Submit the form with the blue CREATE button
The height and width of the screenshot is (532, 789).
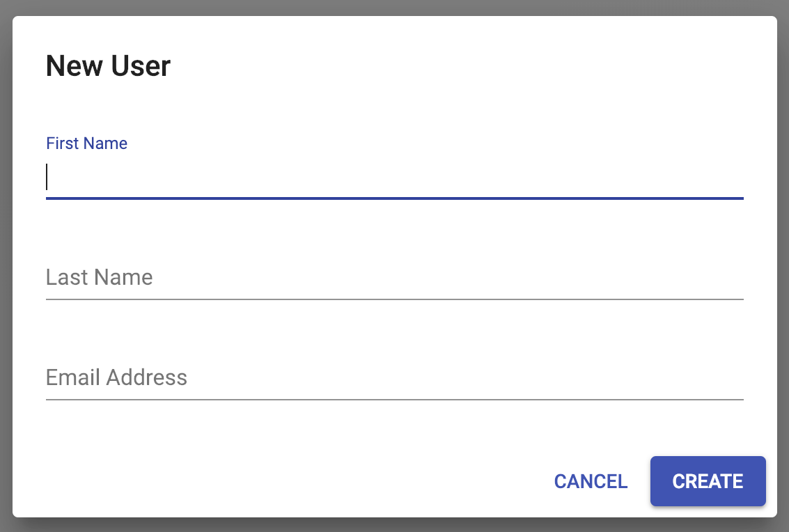(x=708, y=481)
